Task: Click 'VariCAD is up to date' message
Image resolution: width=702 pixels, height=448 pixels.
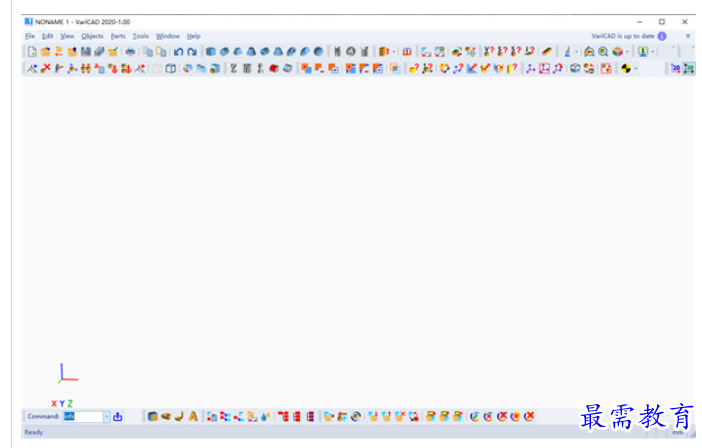Action: click(623, 36)
